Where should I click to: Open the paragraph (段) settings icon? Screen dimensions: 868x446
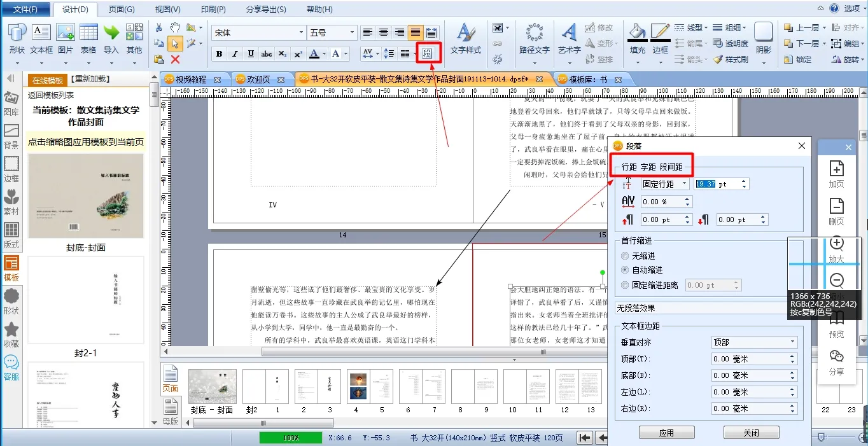(428, 53)
